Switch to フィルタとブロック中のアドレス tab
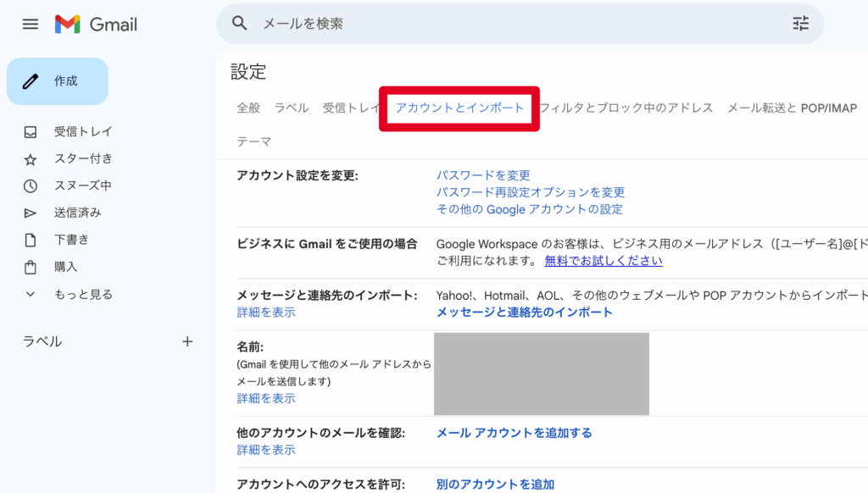Image resolution: width=868 pixels, height=493 pixels. point(630,108)
